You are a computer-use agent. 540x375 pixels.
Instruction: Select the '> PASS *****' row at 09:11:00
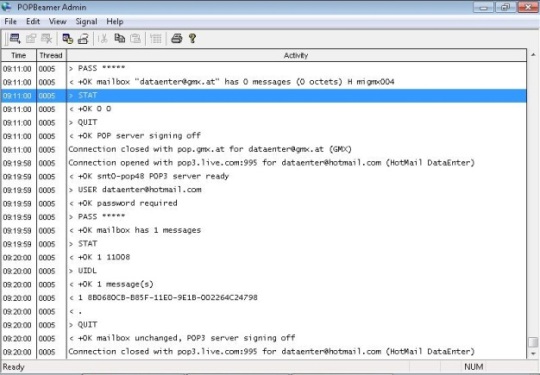[264, 69]
